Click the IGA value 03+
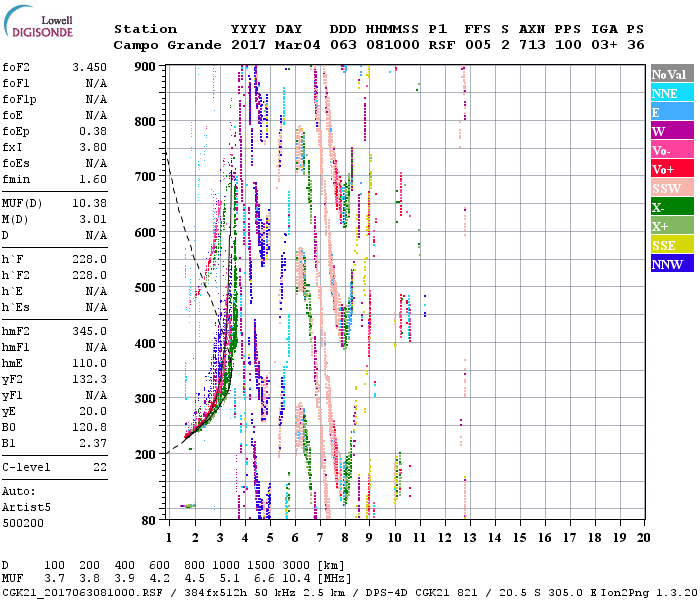The height and width of the screenshot is (600, 700). pos(604,45)
